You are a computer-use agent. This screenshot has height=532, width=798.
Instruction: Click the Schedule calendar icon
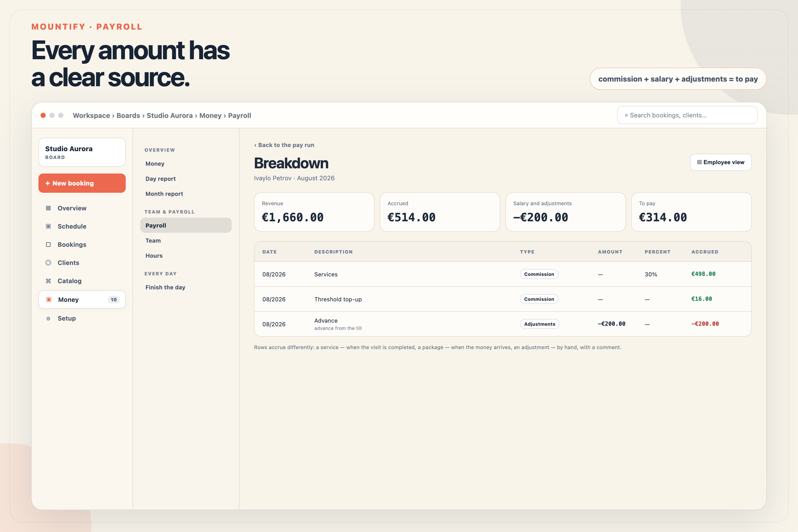click(48, 226)
